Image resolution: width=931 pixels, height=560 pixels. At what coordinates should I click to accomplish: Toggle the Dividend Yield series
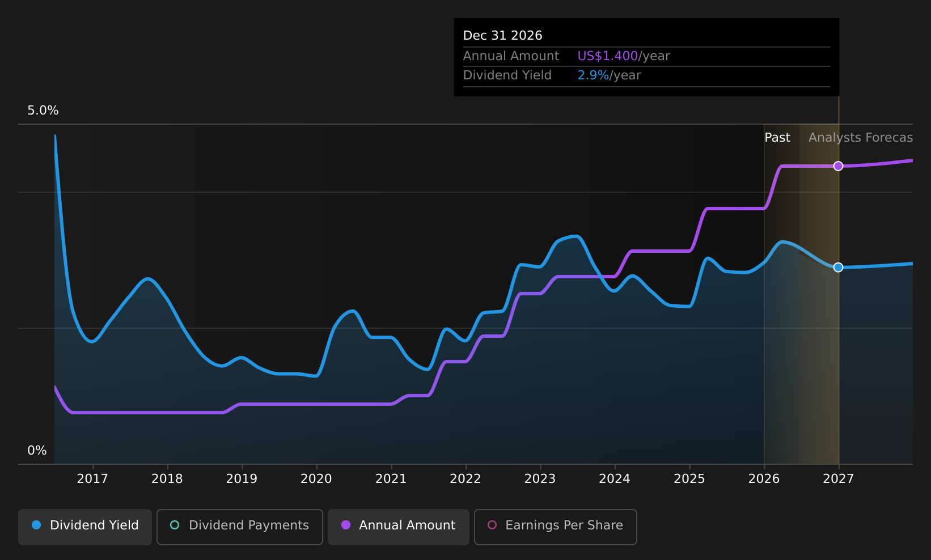click(x=85, y=527)
